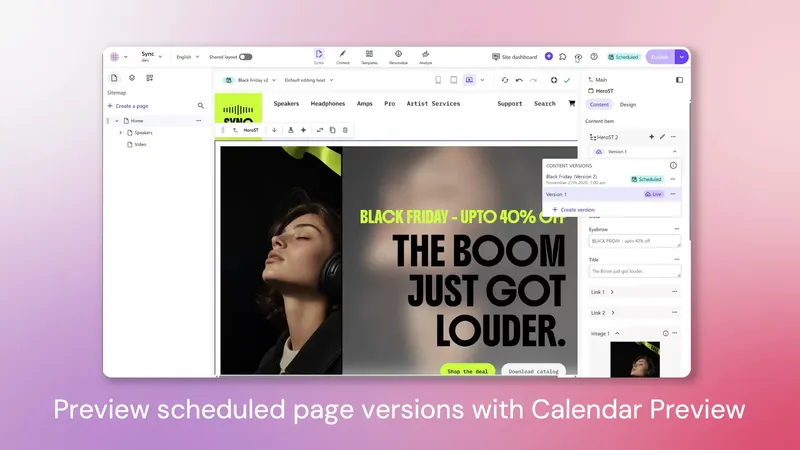The image size is (800, 450).
Task: Click Create version link
Action: pyautogui.click(x=573, y=210)
